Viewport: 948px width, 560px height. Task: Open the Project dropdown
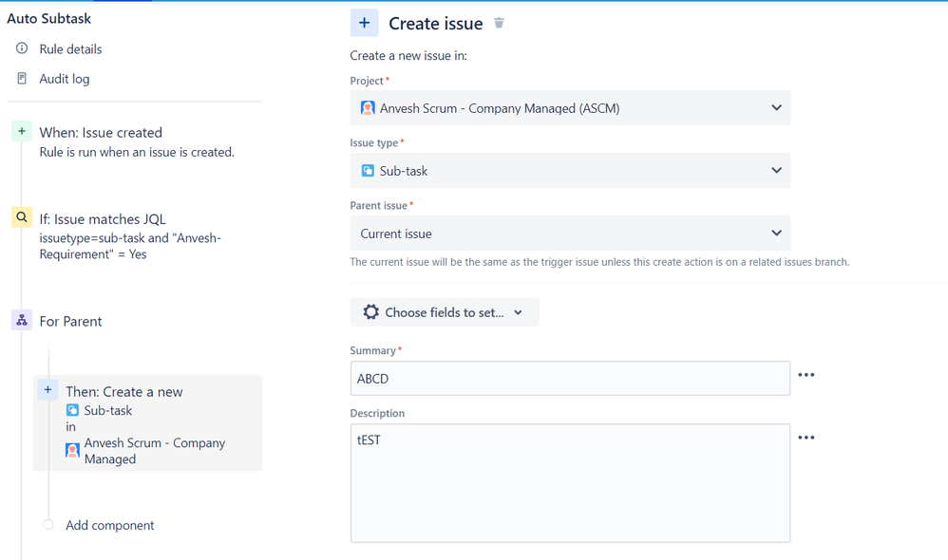[570, 108]
